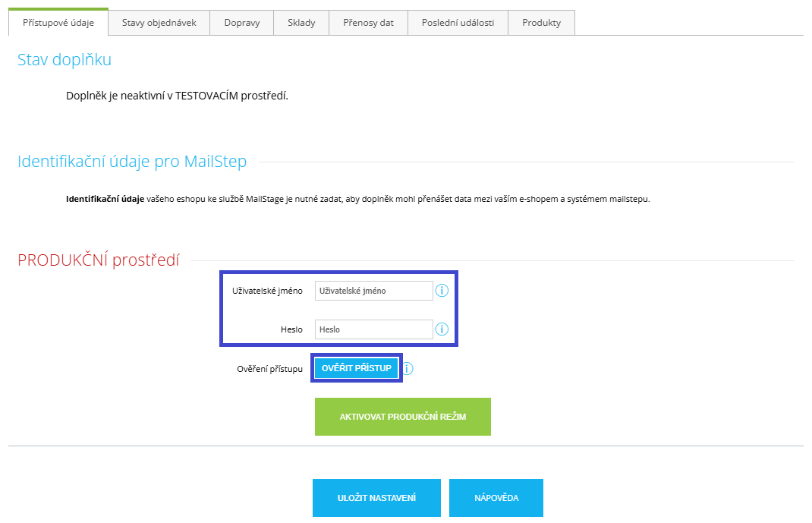Image resolution: width=812 pixels, height=523 pixels.
Task: Click the Heslo label left of field
Action: click(x=291, y=329)
